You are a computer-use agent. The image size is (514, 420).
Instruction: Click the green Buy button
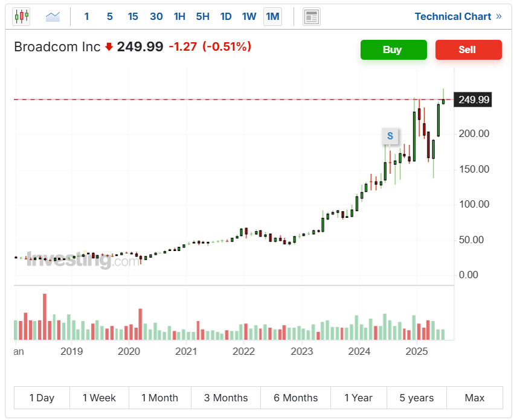[x=393, y=50]
